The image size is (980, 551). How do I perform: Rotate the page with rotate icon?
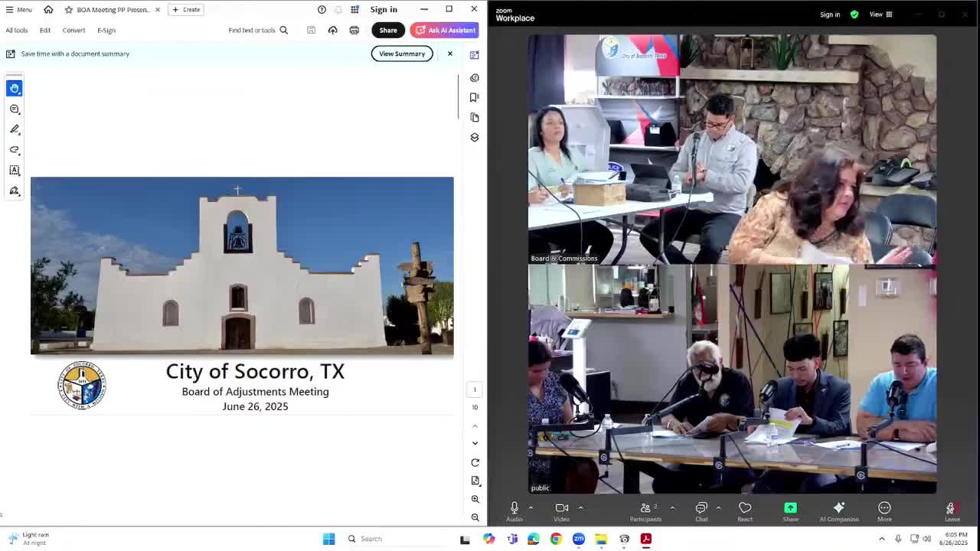[x=475, y=462]
